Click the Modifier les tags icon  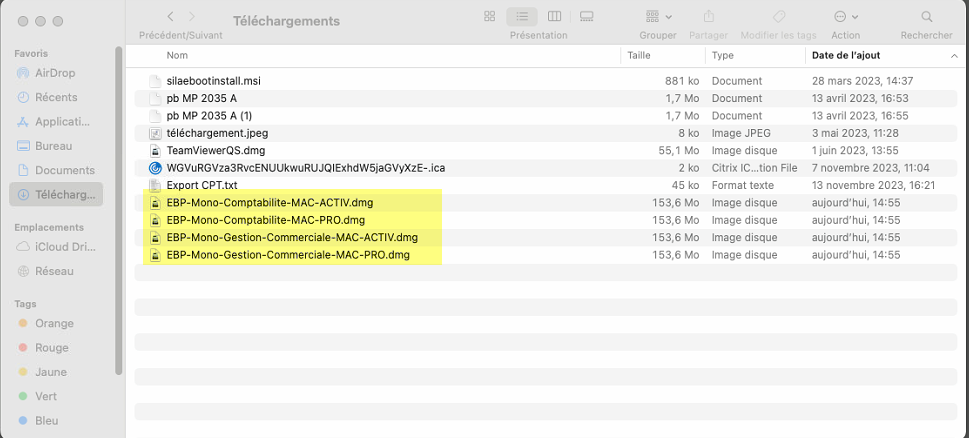click(x=779, y=17)
